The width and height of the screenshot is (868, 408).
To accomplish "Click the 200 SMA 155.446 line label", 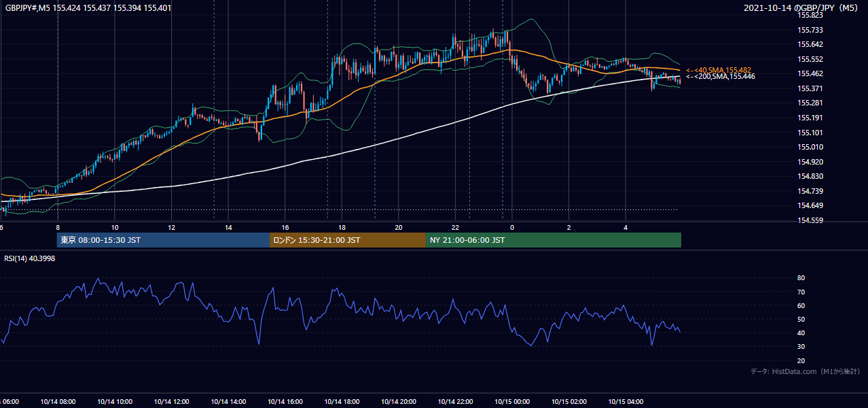I will pos(720,76).
